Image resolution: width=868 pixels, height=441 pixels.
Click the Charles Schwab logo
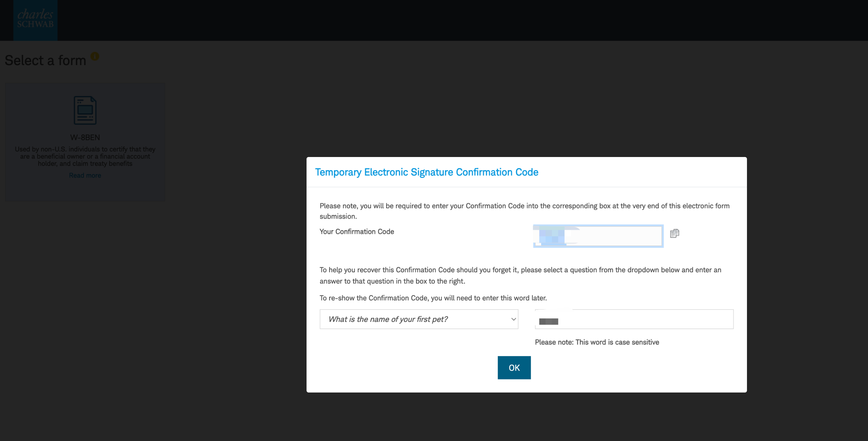[x=35, y=20]
